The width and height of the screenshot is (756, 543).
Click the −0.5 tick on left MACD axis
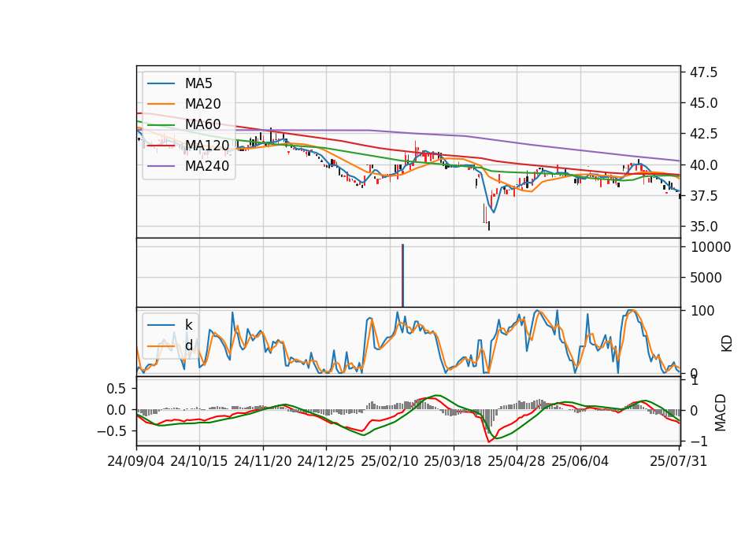111,430
